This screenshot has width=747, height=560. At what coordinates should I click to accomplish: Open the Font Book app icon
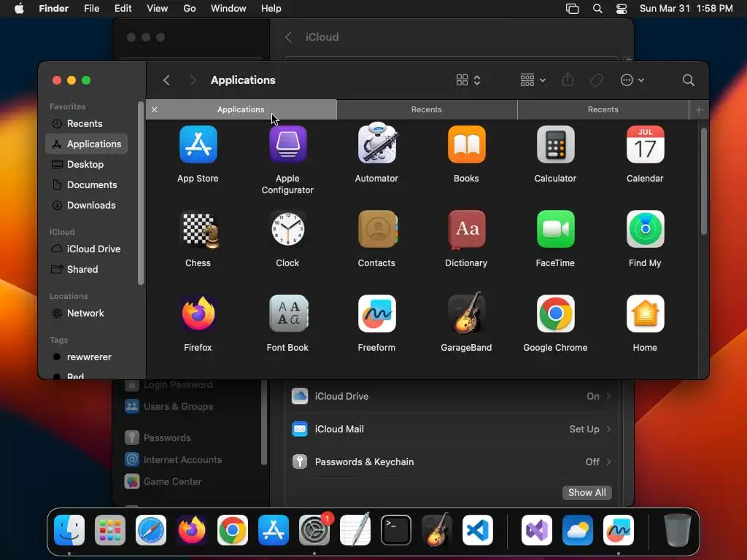[288, 314]
